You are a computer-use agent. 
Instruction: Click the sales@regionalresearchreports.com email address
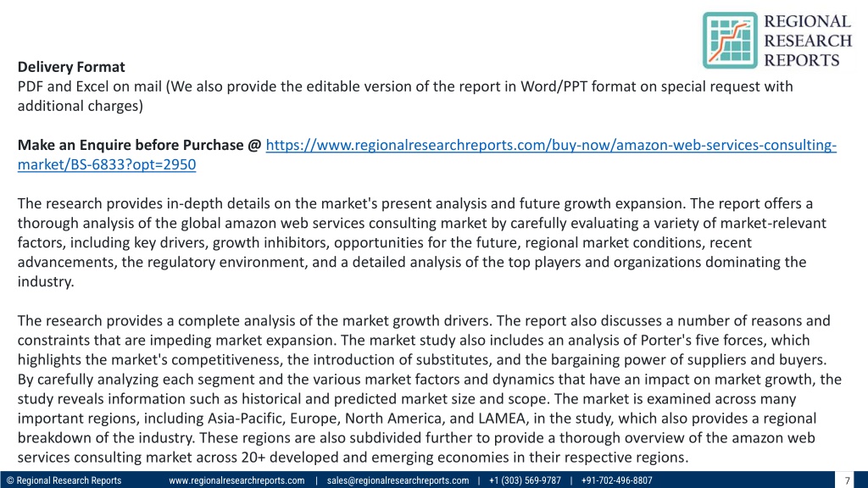pos(398,480)
